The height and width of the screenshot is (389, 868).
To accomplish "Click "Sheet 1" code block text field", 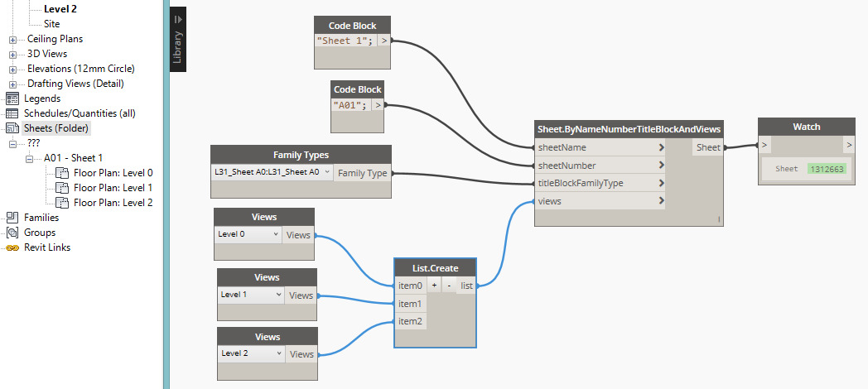I will 345,41.
